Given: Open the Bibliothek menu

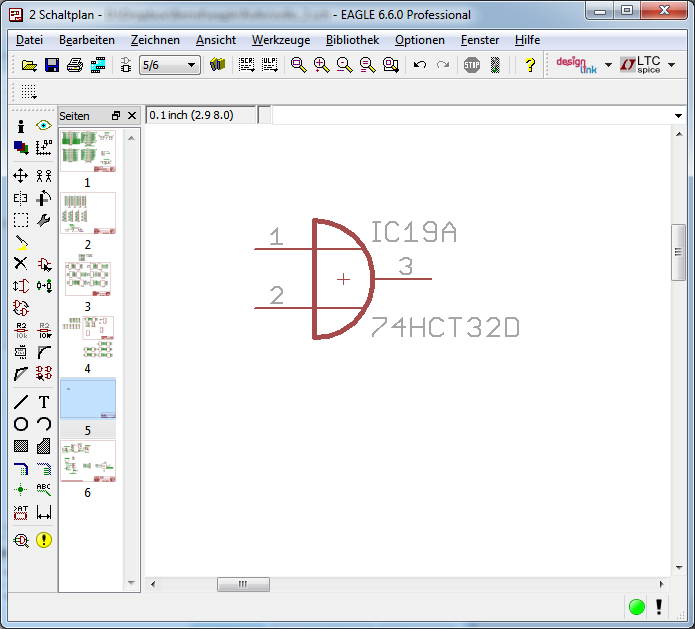Looking at the screenshot, I should coord(352,40).
